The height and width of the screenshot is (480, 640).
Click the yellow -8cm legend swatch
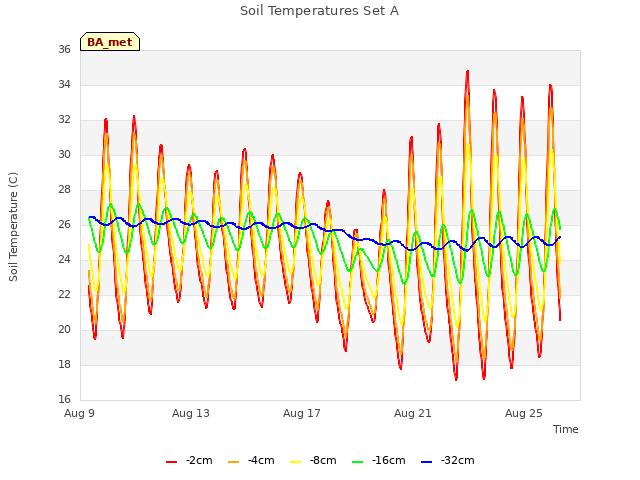(295, 462)
